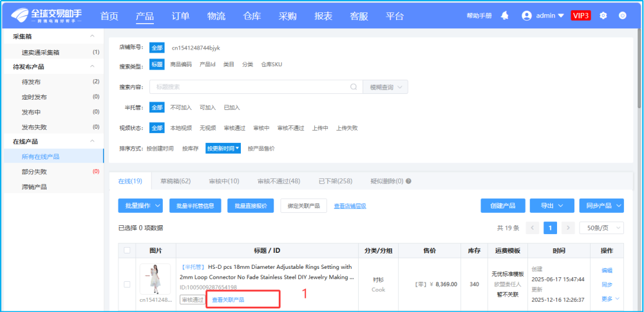Screen dimensions: 644x312
Task: Click the 标题搜索 input field
Action: 256,87
